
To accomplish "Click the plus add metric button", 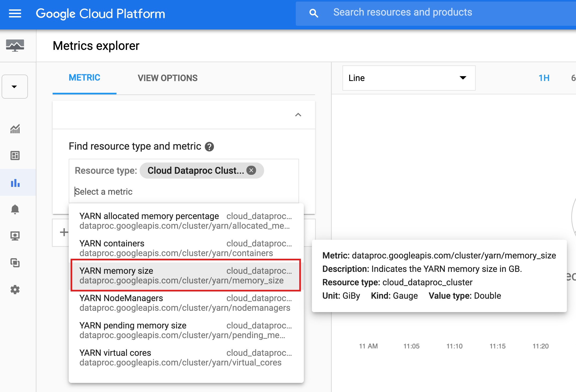I will point(64,232).
